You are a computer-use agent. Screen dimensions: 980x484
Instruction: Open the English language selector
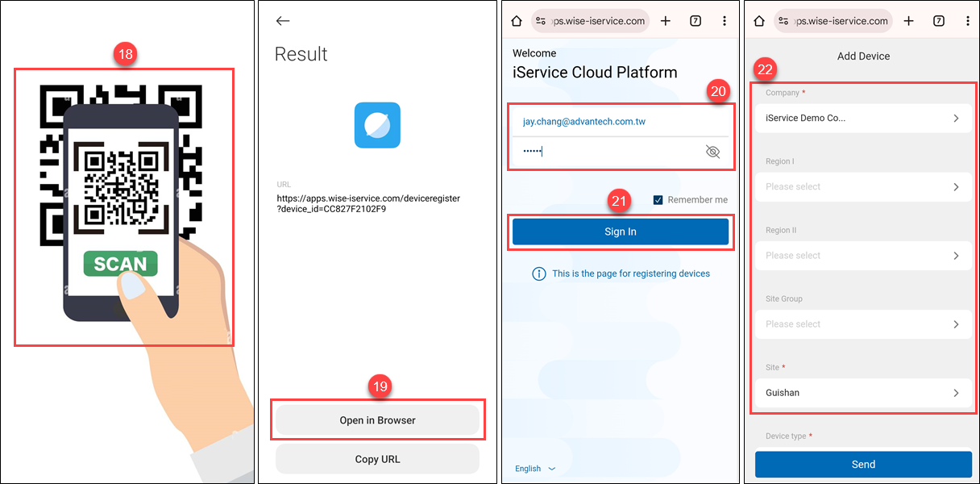tap(535, 469)
